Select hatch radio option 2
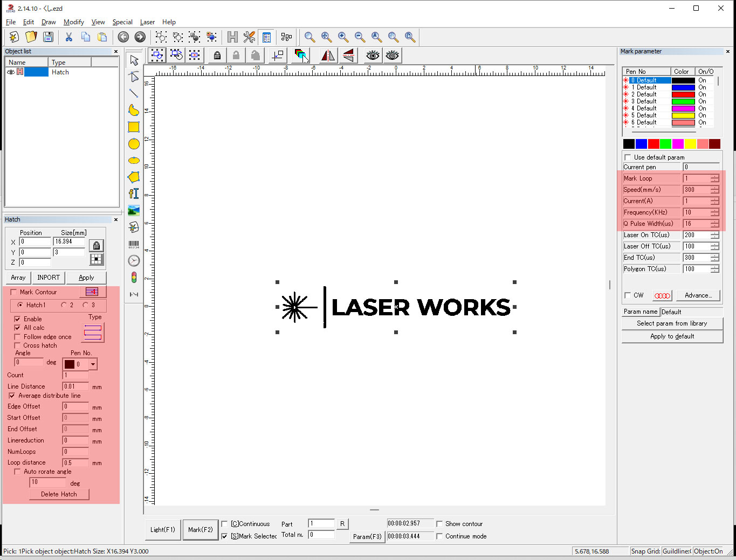The width and height of the screenshot is (736, 560). coord(64,305)
